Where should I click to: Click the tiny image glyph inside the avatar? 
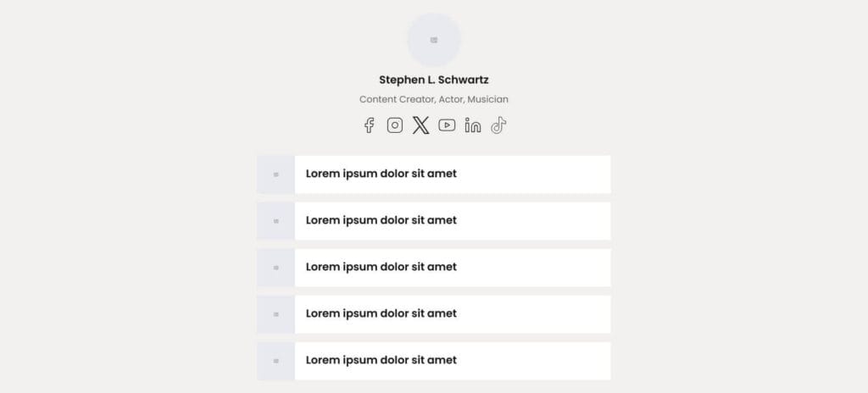coord(434,40)
